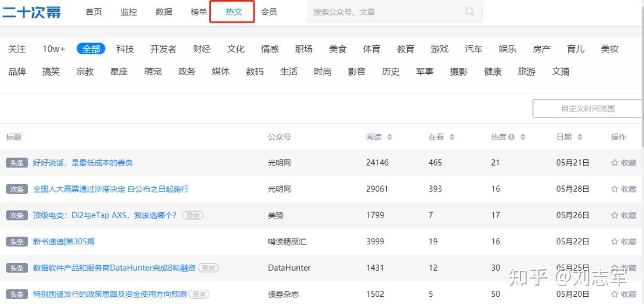Open the 自定义时间范围 date picker
This screenshot has height=304, width=644.
[x=588, y=109]
